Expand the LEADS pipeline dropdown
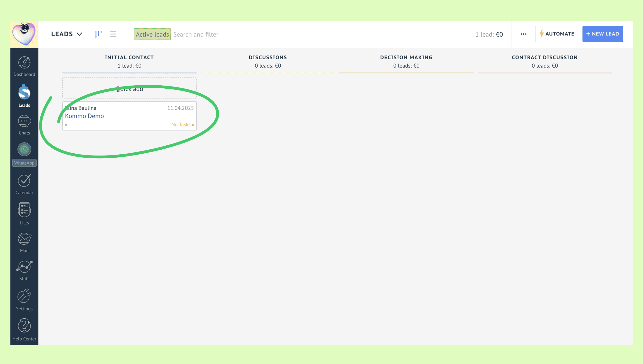Image resolution: width=643 pixels, height=364 pixels. tap(66, 34)
